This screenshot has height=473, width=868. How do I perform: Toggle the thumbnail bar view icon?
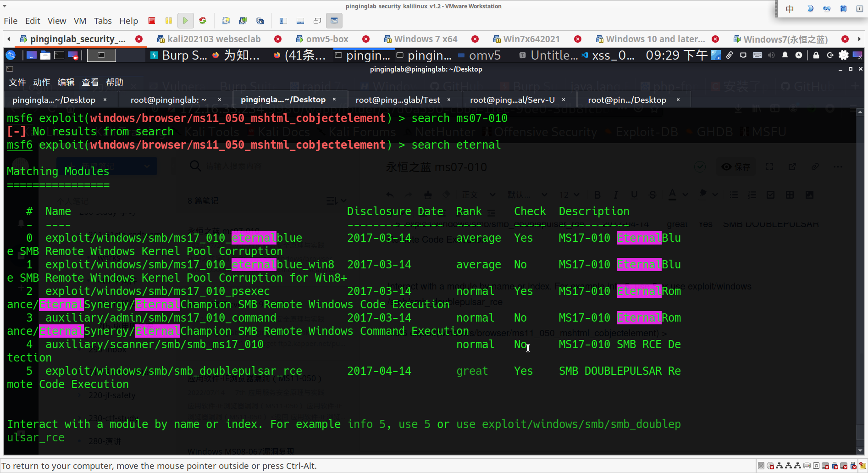300,21
